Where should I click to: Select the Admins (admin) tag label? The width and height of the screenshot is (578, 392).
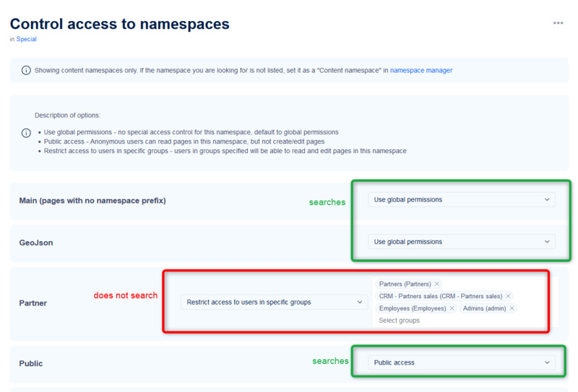[484, 308]
